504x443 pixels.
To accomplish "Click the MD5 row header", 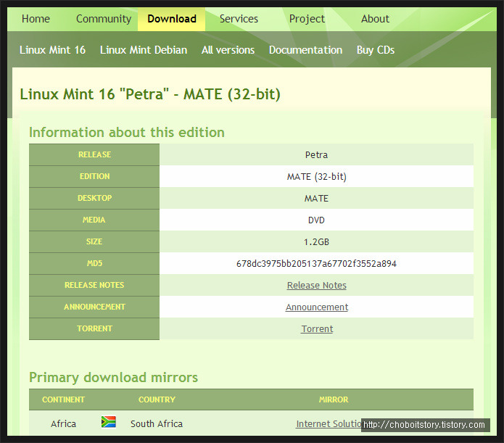I will pos(94,264).
